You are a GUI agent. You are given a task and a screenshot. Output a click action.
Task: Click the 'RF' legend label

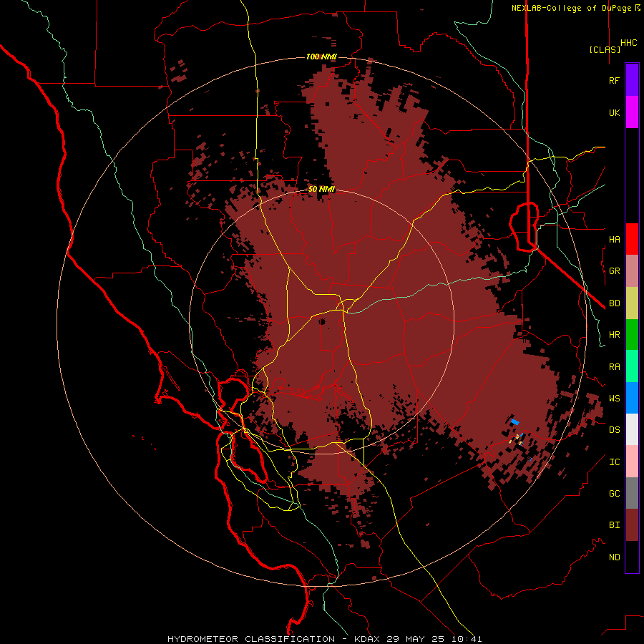tap(614, 80)
